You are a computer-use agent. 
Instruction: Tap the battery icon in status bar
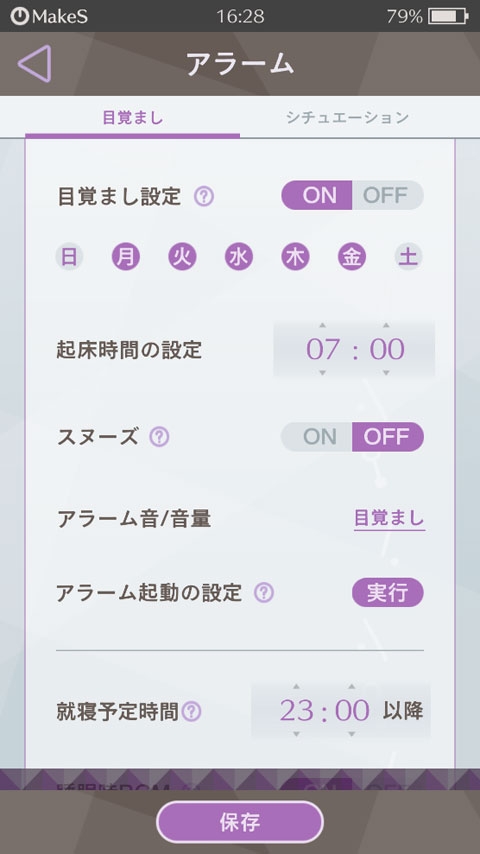(x=448, y=16)
